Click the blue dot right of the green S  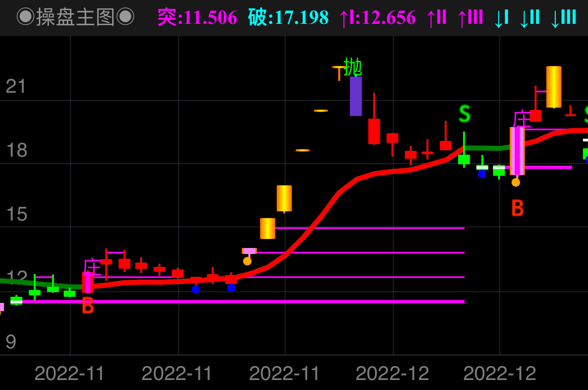[481, 174]
